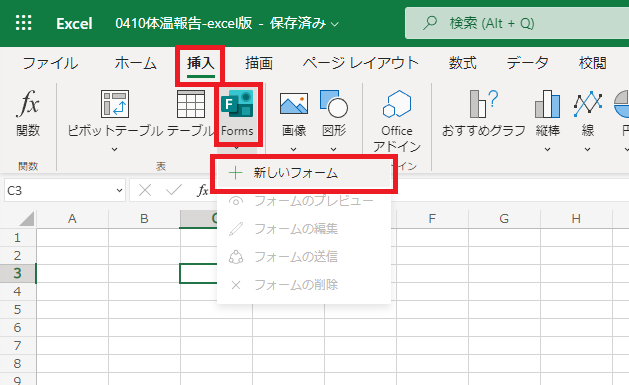Choose 新しいフォーム from Forms menu
629x385 pixels.
(304, 173)
